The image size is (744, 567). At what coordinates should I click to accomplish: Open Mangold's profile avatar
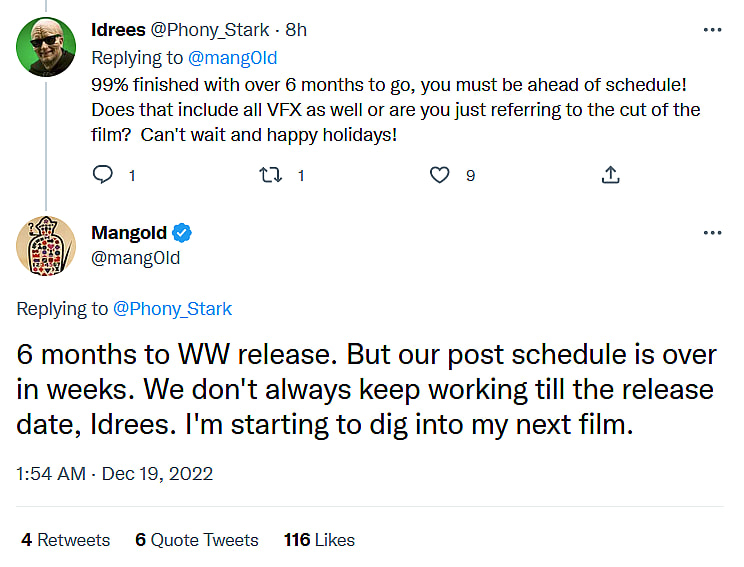point(46,246)
